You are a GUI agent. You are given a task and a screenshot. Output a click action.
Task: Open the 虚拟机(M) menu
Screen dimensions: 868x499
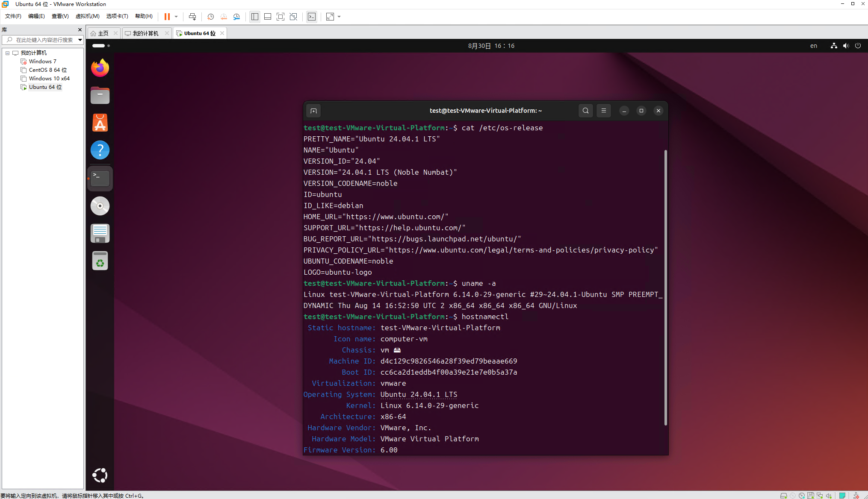[x=87, y=16]
